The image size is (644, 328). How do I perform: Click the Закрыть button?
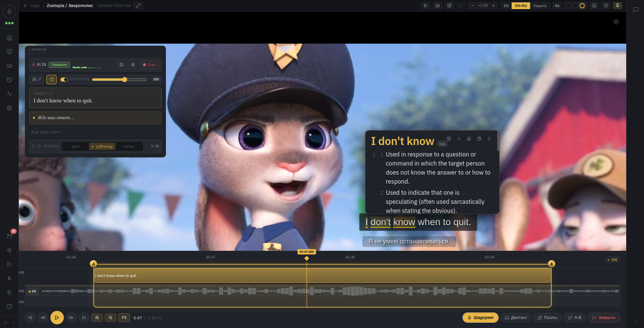coord(604,318)
